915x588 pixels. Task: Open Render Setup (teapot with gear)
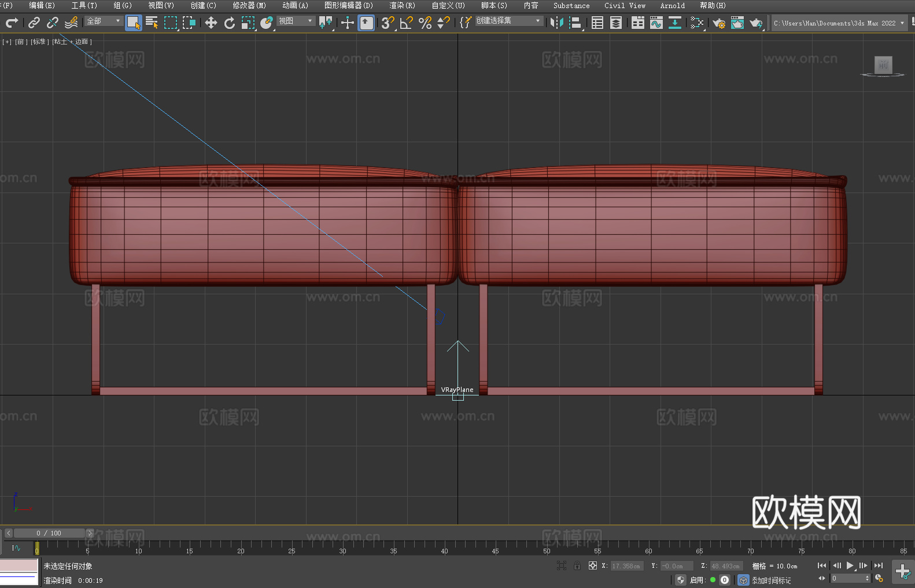click(719, 23)
